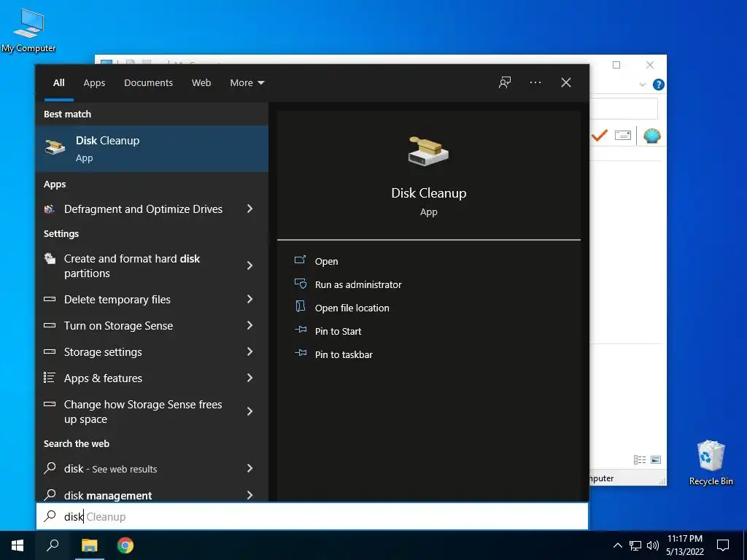Expand arrow for Change how Storage Sense frees up space

(x=249, y=411)
